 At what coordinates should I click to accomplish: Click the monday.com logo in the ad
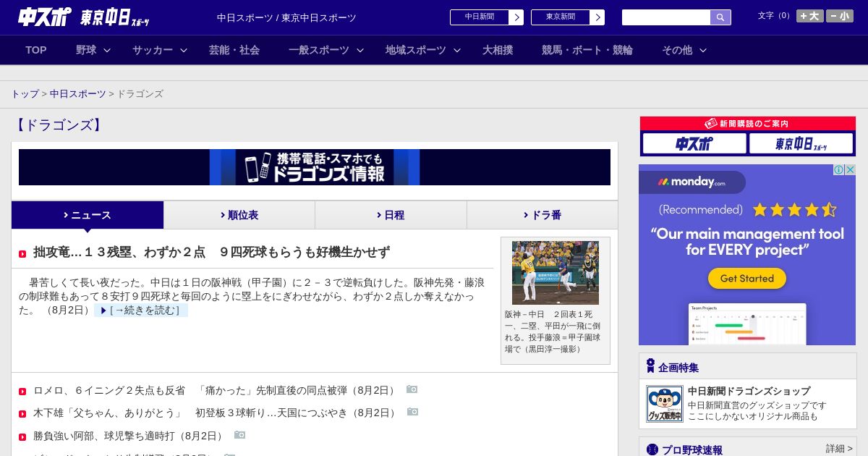click(x=692, y=182)
